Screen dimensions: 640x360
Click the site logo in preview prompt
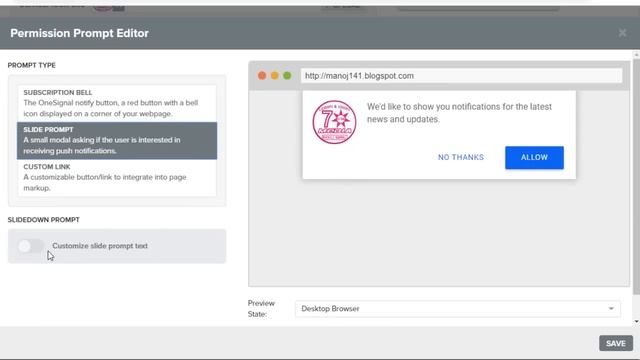tap(334, 122)
